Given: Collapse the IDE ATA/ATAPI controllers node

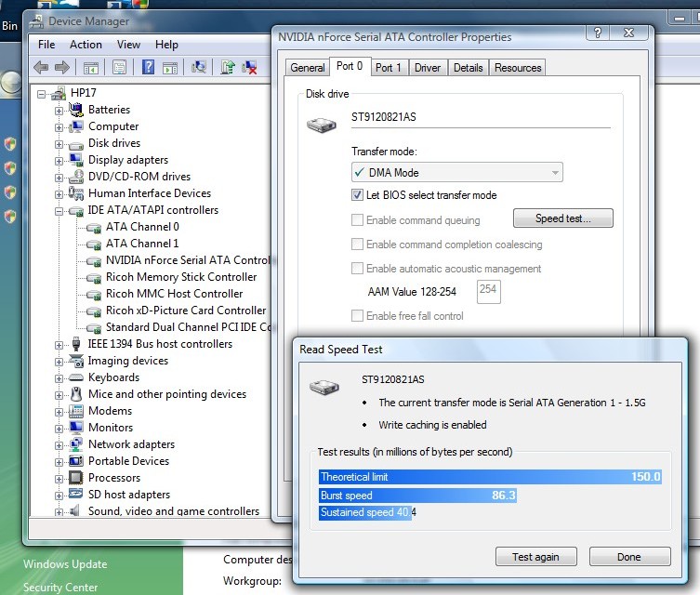Looking at the screenshot, I should (59, 211).
